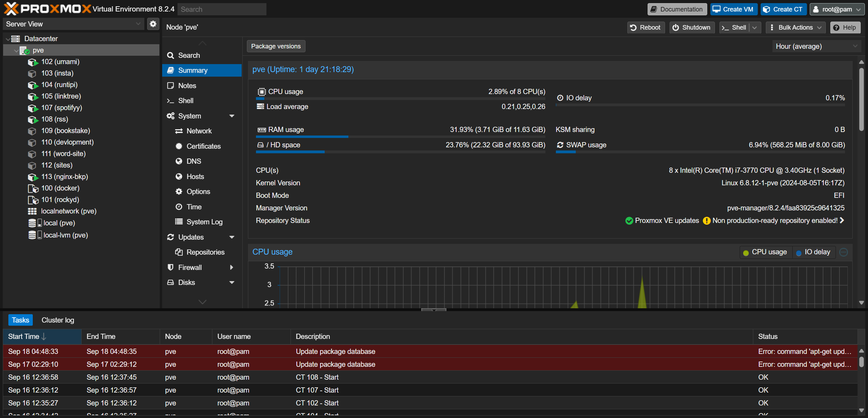
Task: Select container 107 (spotifyy)
Action: [x=62, y=108]
